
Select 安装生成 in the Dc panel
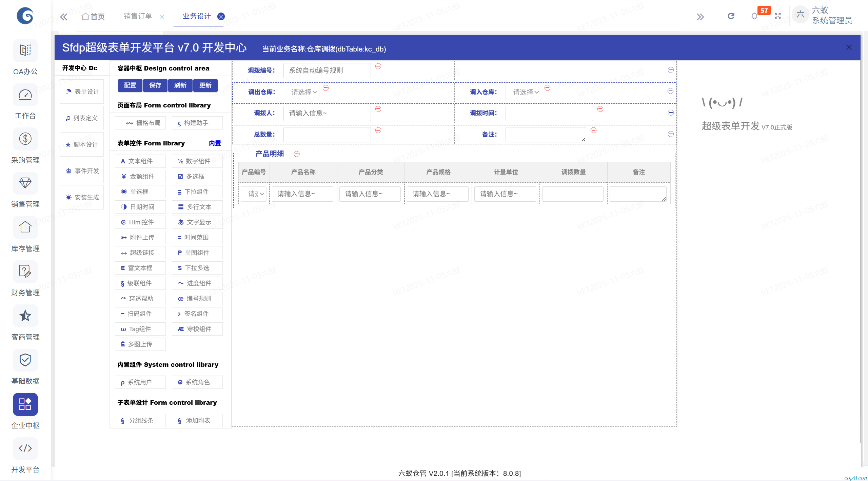(81, 197)
